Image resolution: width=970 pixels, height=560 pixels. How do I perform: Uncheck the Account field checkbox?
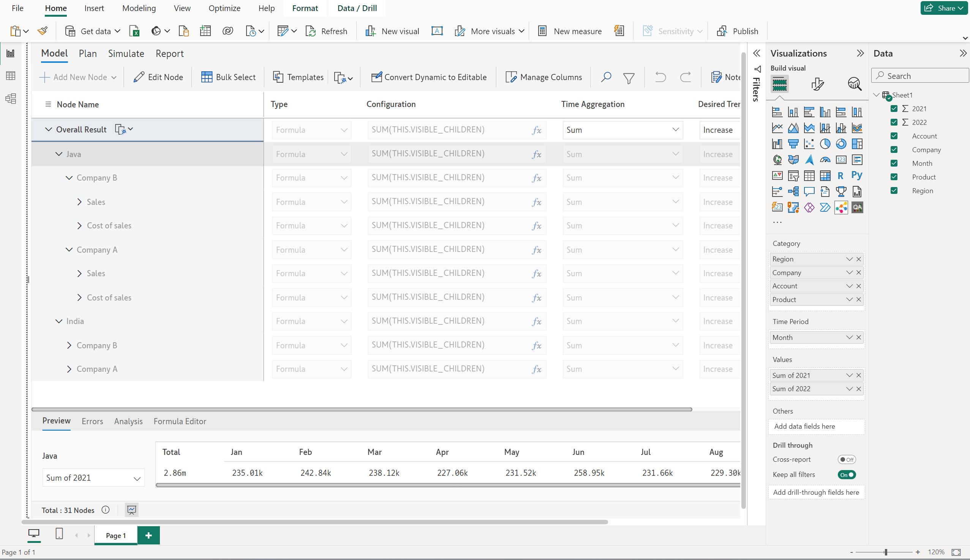894,136
